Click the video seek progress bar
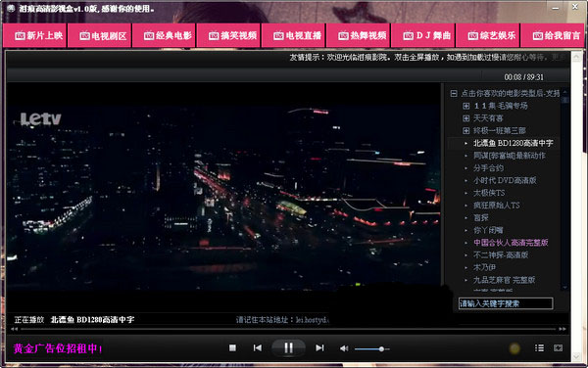This screenshot has height=368, width=588. point(288,329)
